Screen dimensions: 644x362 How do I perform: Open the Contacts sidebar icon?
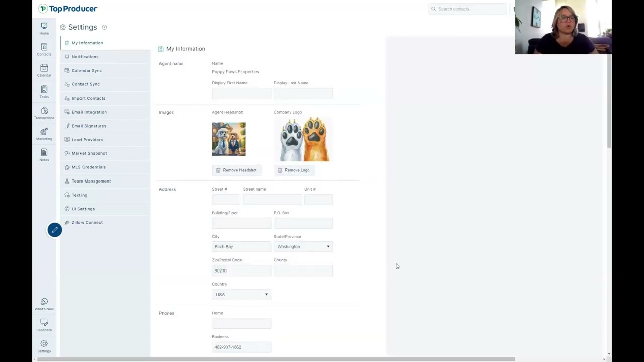tap(44, 50)
